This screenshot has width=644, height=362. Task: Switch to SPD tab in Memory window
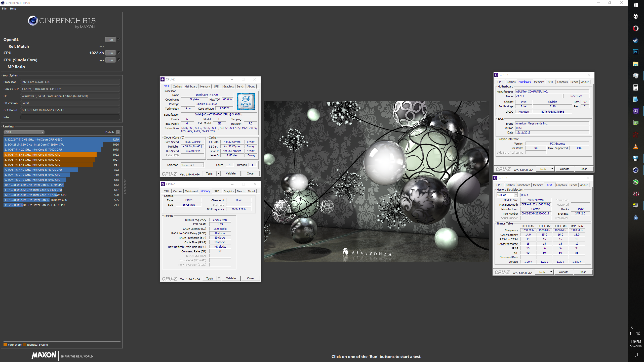click(x=217, y=191)
